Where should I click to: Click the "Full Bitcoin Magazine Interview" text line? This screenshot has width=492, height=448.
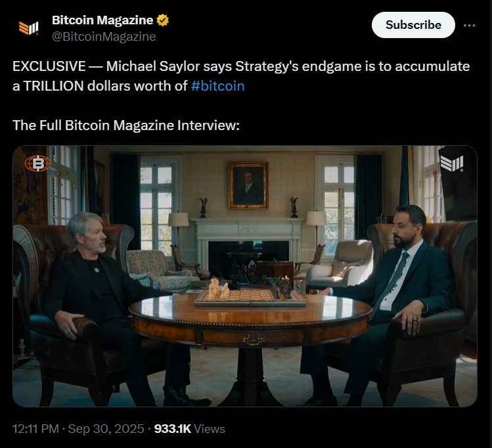(126, 125)
